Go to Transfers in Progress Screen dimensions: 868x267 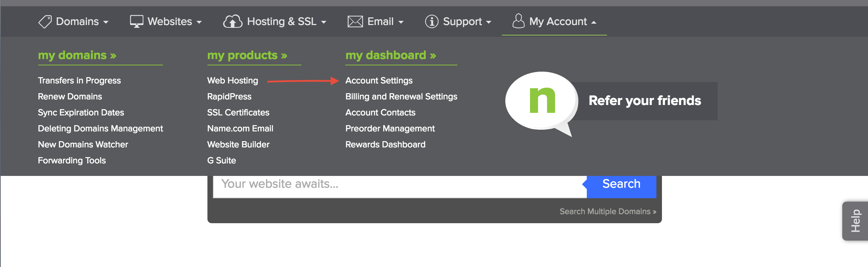[x=79, y=81]
